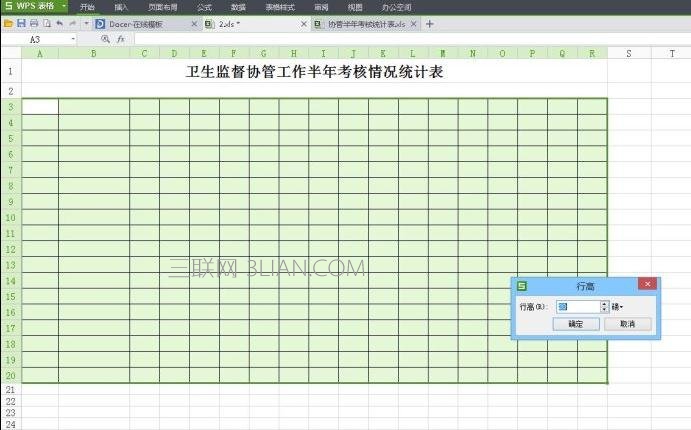
Task: Select column S header
Action: click(629, 53)
